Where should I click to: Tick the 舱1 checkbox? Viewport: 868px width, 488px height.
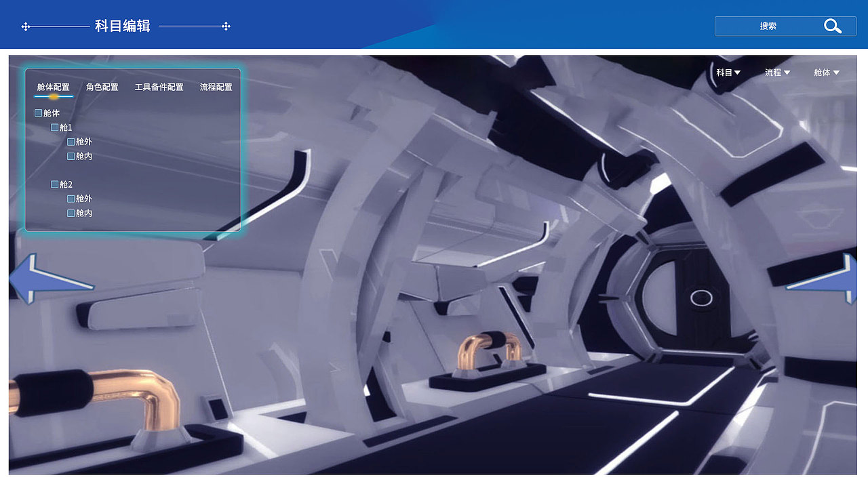[55, 127]
